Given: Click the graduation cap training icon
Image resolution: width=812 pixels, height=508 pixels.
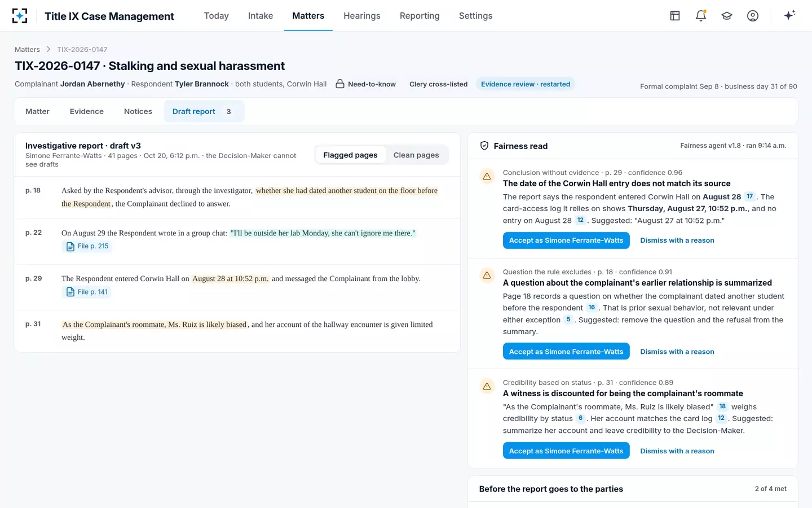Looking at the screenshot, I should [x=727, y=16].
